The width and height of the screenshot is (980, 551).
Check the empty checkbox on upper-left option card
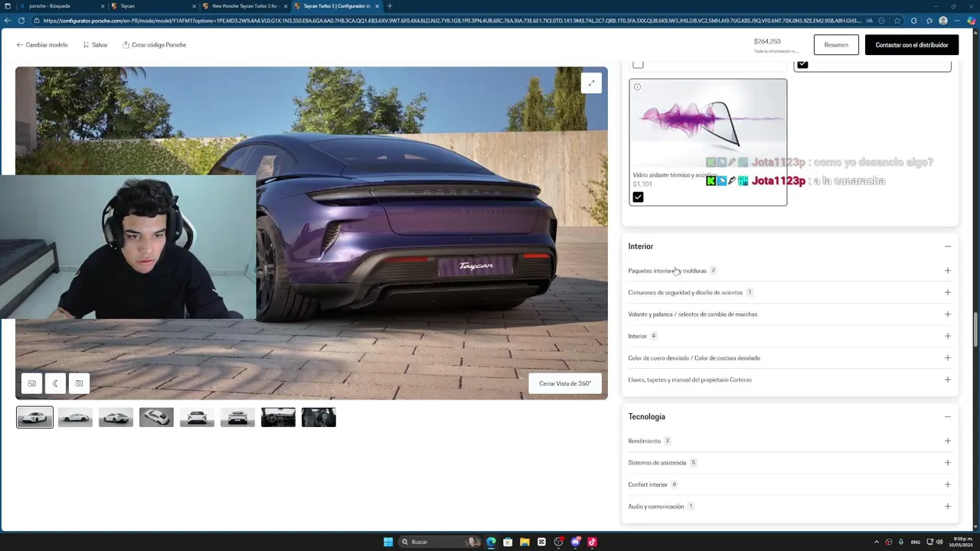tap(638, 64)
